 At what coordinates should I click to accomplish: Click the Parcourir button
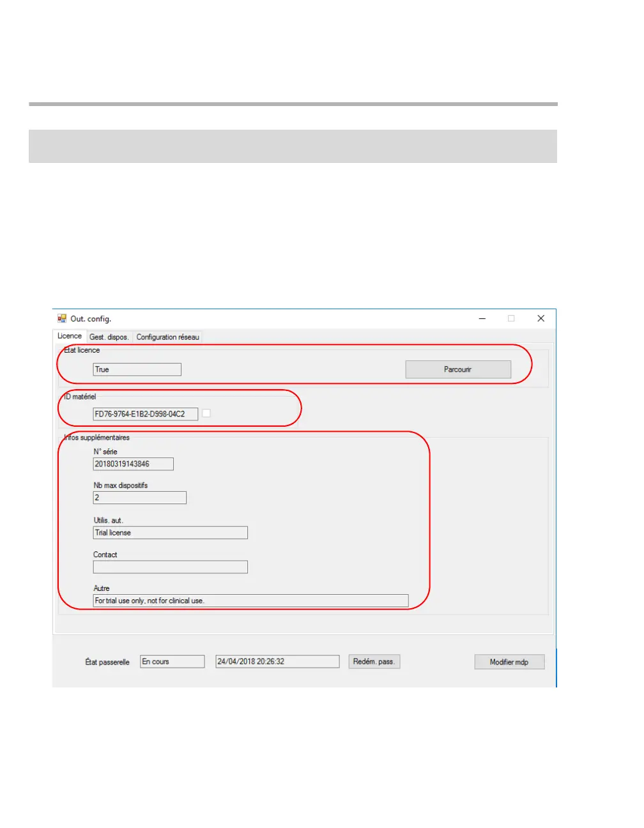[458, 369]
